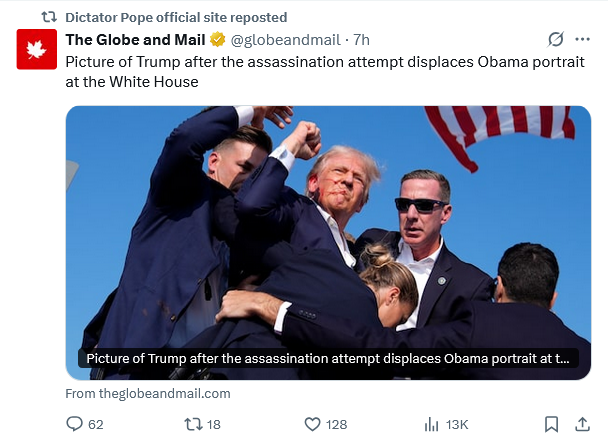Open the three-dot More menu
The height and width of the screenshot is (445, 609).
coord(583,40)
